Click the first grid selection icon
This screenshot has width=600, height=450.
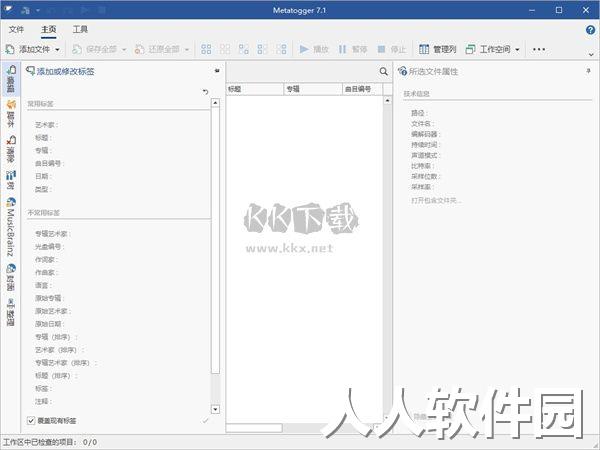click(206, 49)
